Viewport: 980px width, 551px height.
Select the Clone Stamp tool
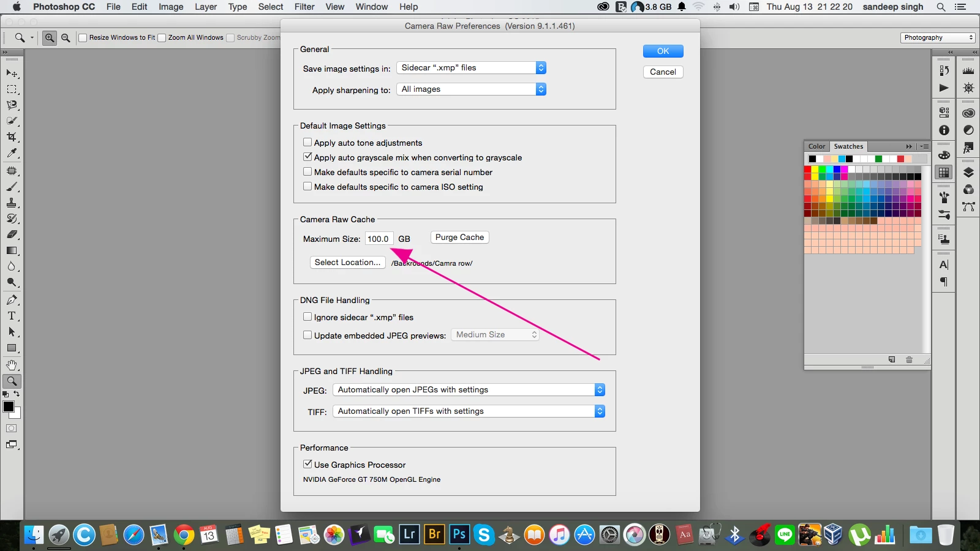[12, 203]
